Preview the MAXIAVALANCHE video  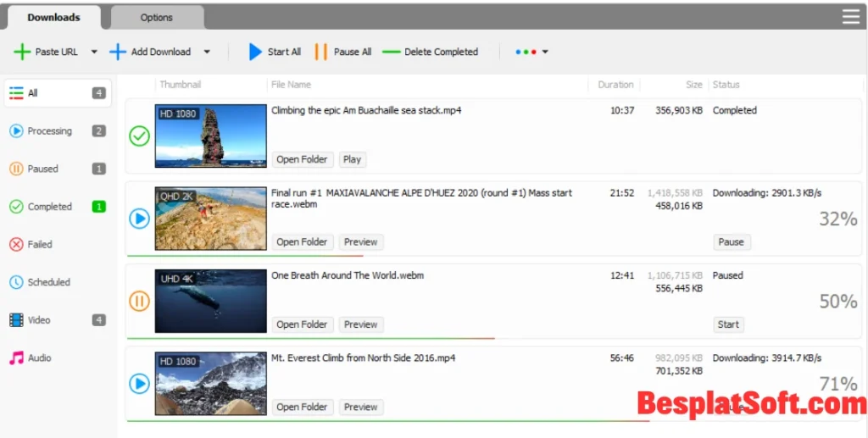(361, 241)
